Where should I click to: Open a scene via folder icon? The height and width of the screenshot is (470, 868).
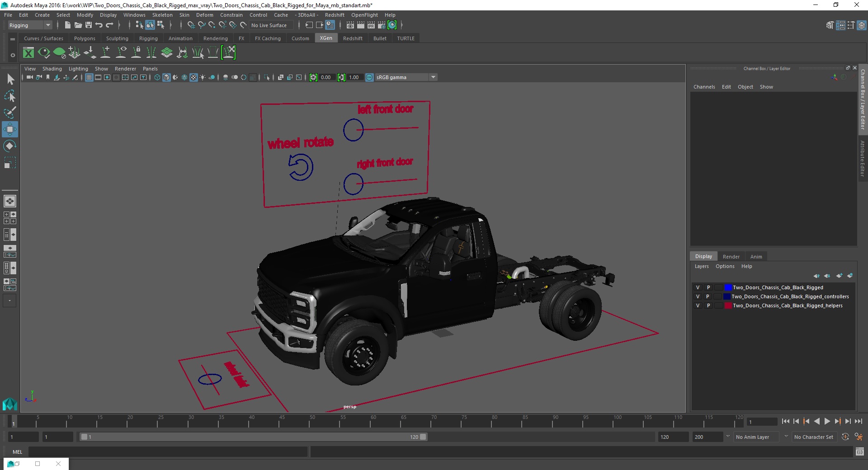78,25
